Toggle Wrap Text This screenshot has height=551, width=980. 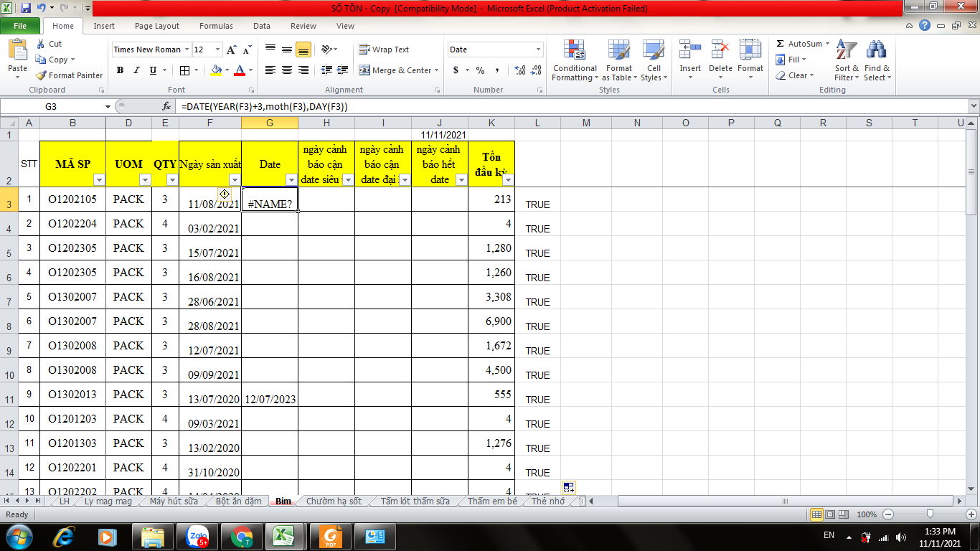click(384, 50)
